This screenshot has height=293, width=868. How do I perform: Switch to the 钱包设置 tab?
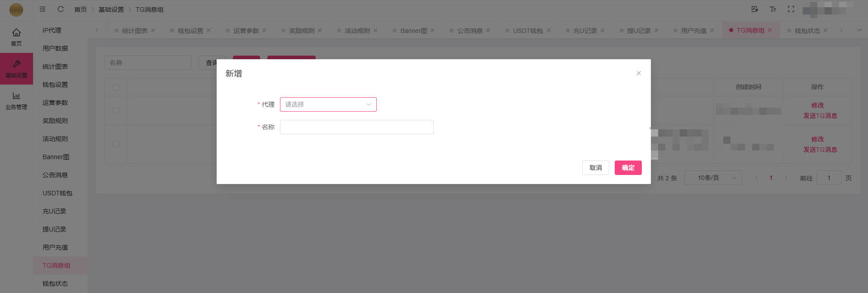[190, 31]
